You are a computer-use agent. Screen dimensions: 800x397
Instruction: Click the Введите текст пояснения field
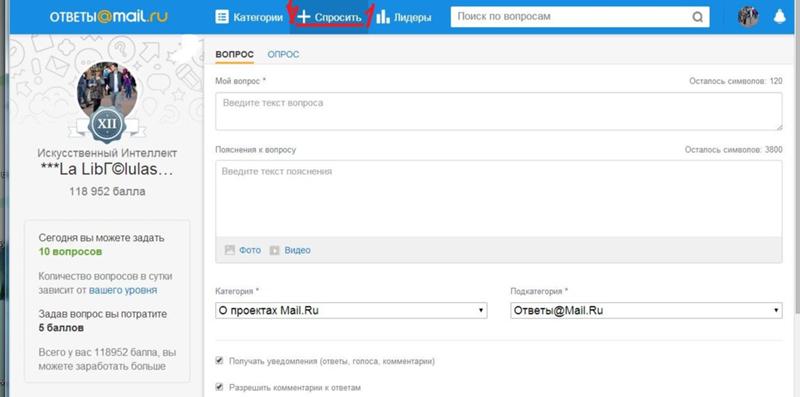click(x=498, y=198)
